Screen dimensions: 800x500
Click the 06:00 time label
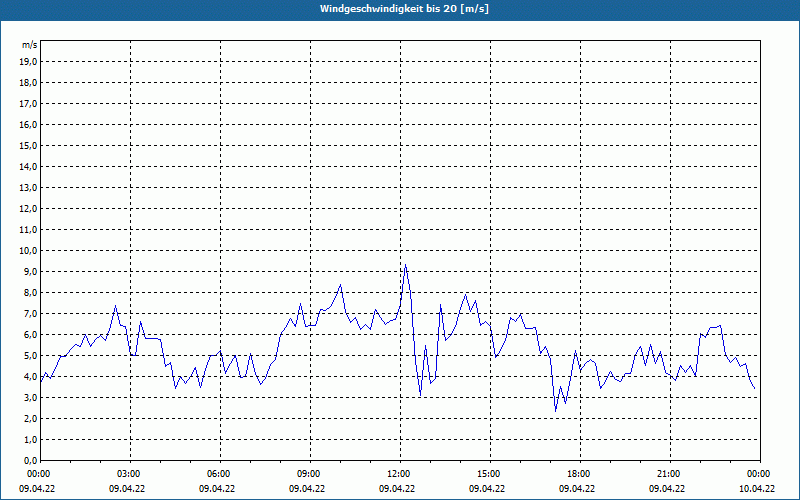220,474
